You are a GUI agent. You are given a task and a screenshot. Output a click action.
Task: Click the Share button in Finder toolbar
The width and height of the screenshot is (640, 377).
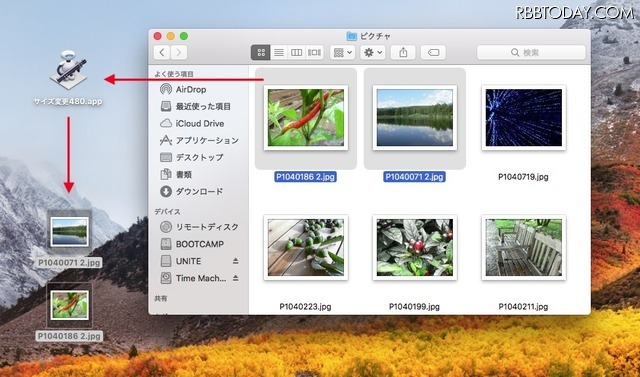click(403, 53)
